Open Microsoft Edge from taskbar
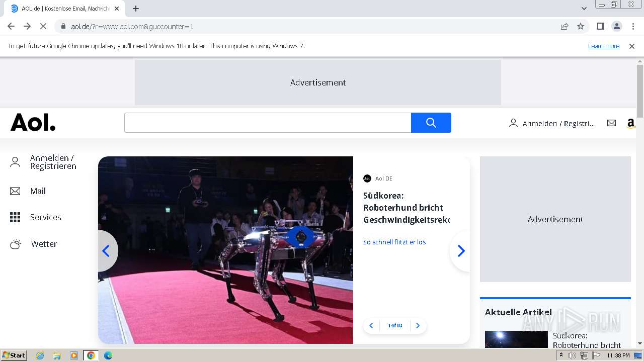Viewport: 644px width, 362px height. coord(108,355)
